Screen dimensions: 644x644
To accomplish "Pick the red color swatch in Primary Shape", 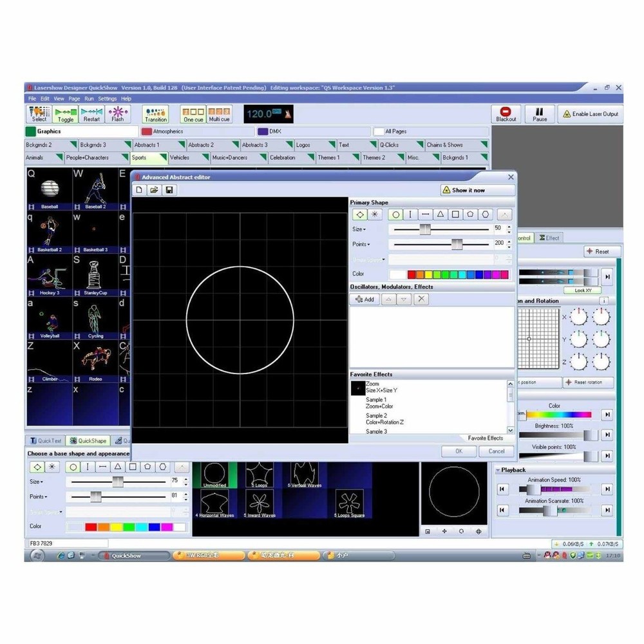I will coord(412,274).
